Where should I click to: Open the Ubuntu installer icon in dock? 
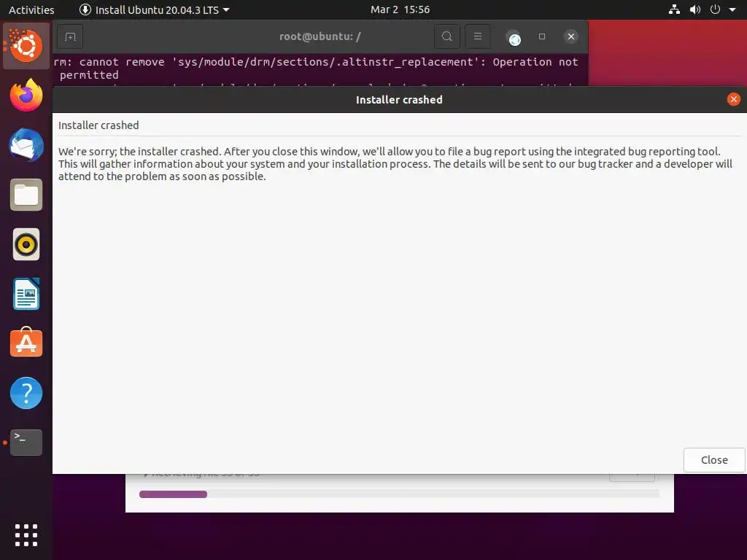pos(26,46)
